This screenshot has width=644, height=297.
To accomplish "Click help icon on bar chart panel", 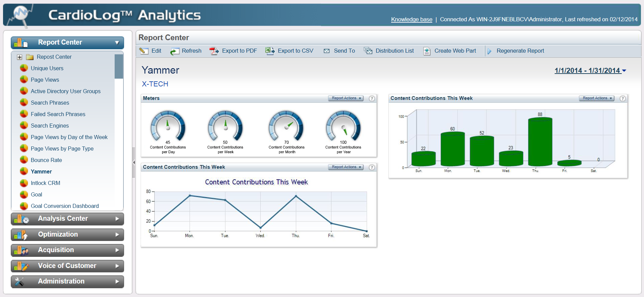I will [x=622, y=98].
